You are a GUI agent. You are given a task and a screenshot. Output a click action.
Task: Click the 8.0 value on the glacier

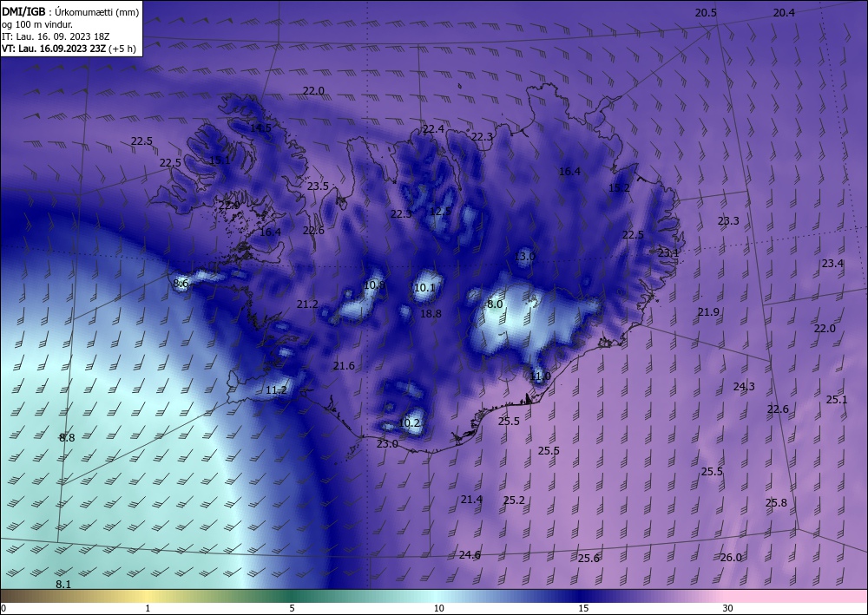(495, 304)
